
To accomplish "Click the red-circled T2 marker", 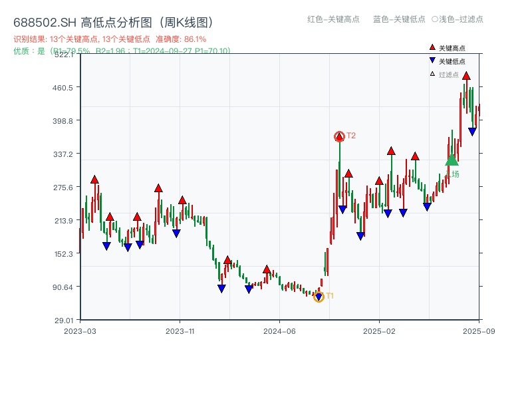I will (339, 136).
